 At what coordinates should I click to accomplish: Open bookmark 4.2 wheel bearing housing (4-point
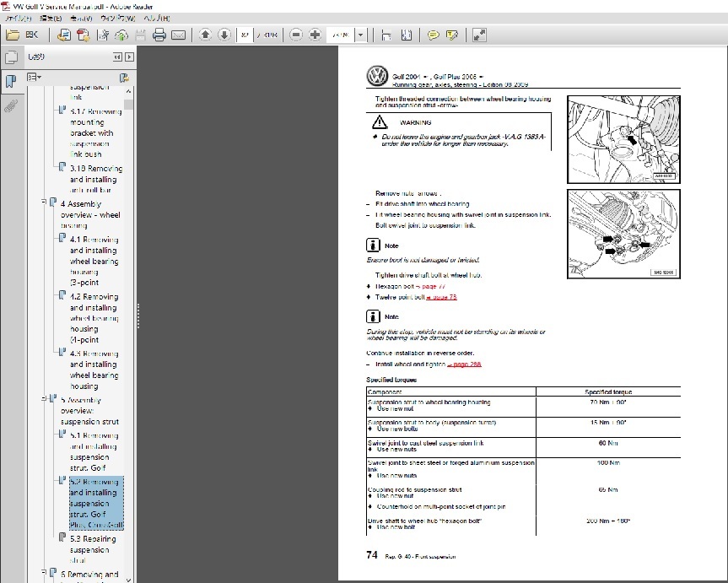pyautogui.click(x=94, y=318)
